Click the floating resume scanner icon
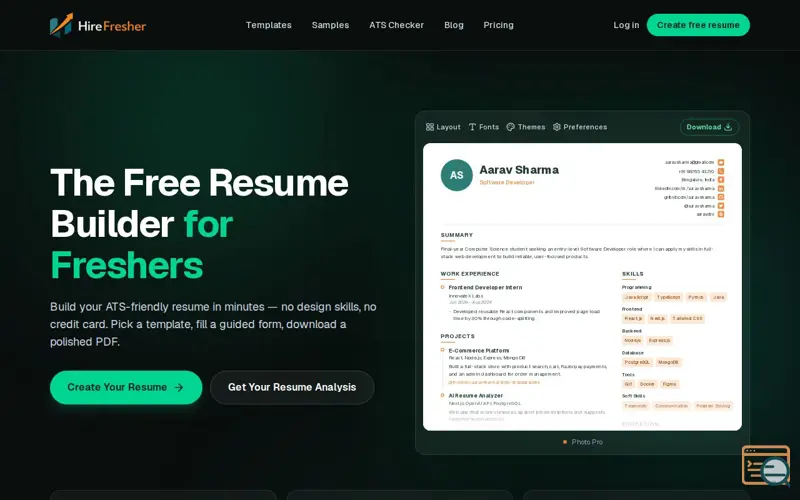This screenshot has height=500, width=800. pyautogui.click(x=766, y=466)
